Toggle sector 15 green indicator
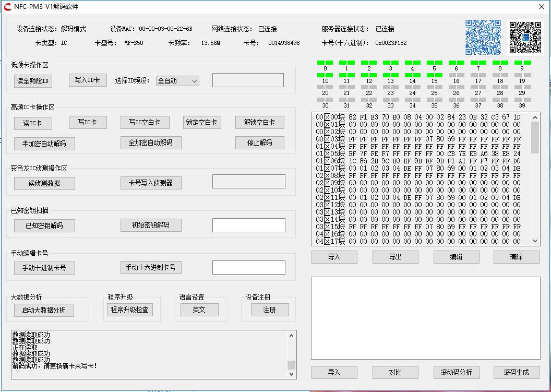This screenshot has height=392, width=551. (x=434, y=74)
